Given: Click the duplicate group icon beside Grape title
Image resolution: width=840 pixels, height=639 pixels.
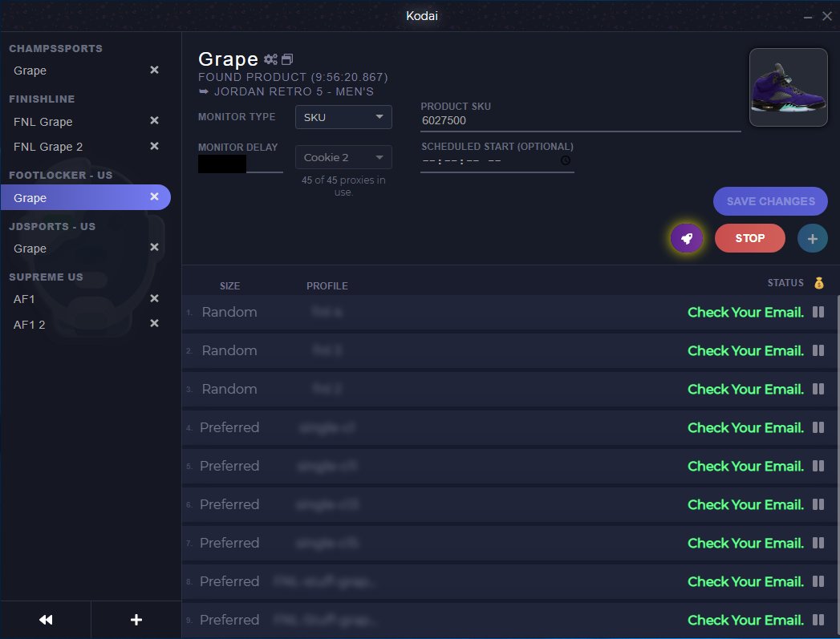Looking at the screenshot, I should pos(287,59).
